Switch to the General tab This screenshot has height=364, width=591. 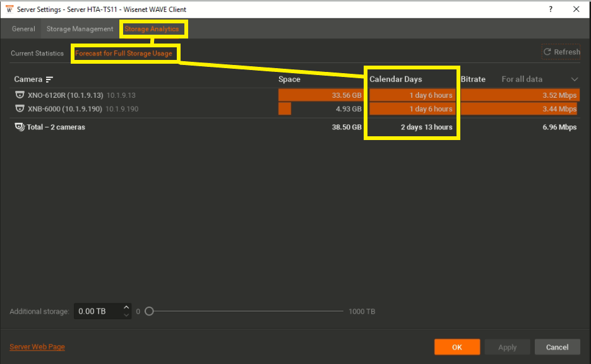(23, 29)
